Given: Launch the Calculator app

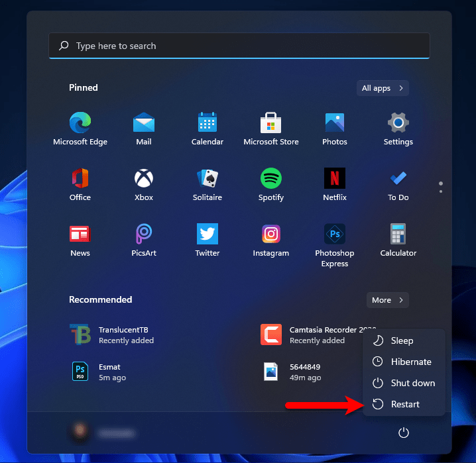Looking at the screenshot, I should coord(398,240).
